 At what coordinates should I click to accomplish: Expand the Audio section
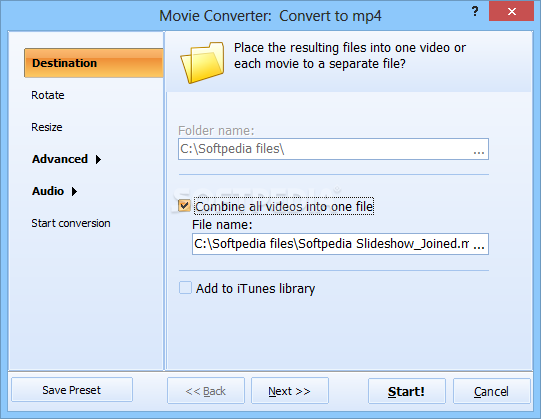pos(48,191)
